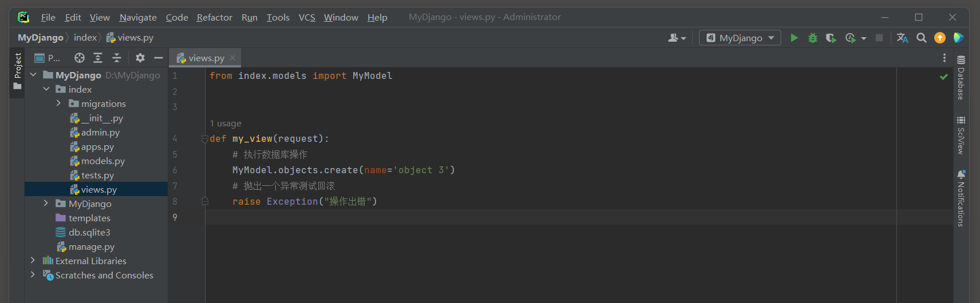The image size is (980, 303).
Task: Open the profiler run icon
Action: click(850, 38)
